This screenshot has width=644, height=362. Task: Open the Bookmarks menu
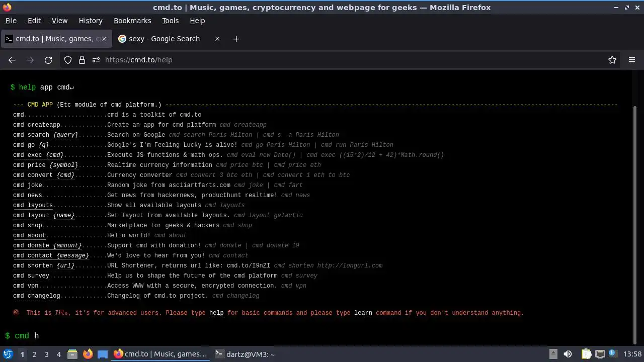[x=132, y=21]
